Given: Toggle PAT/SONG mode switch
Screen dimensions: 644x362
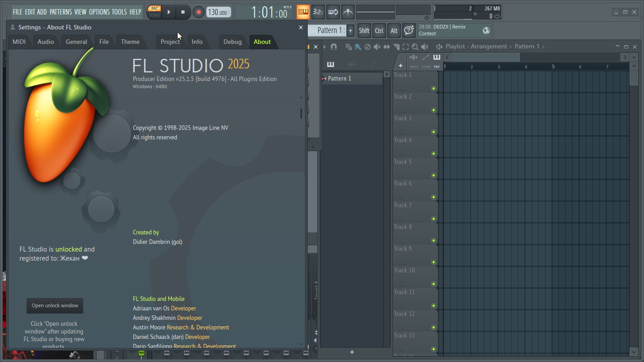Looking at the screenshot, I should (x=155, y=12).
